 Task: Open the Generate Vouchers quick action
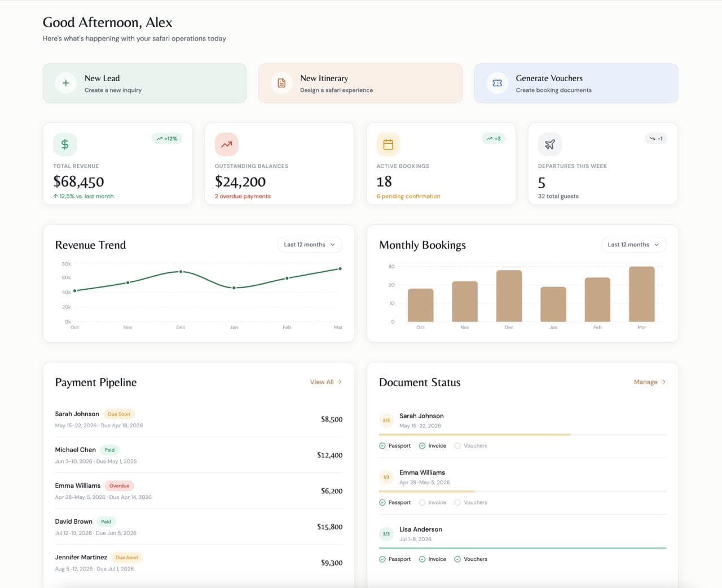(576, 83)
